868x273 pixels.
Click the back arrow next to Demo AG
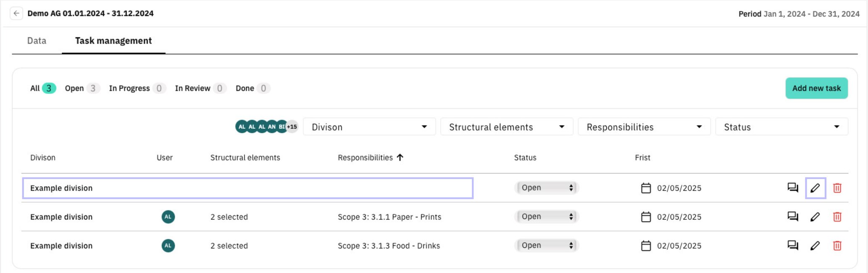tap(16, 13)
